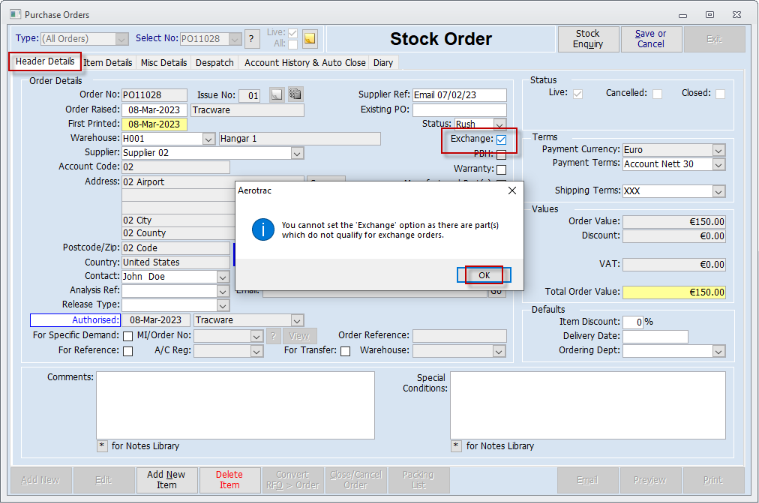Enable the Warranty checkbox

(501, 169)
